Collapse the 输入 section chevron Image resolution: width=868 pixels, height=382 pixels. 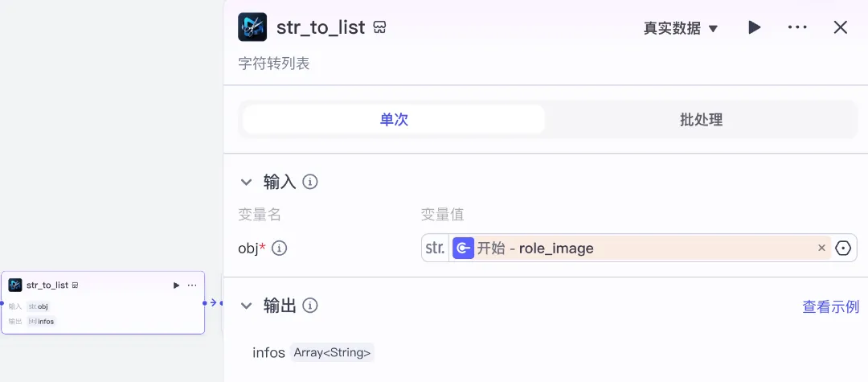click(x=247, y=182)
